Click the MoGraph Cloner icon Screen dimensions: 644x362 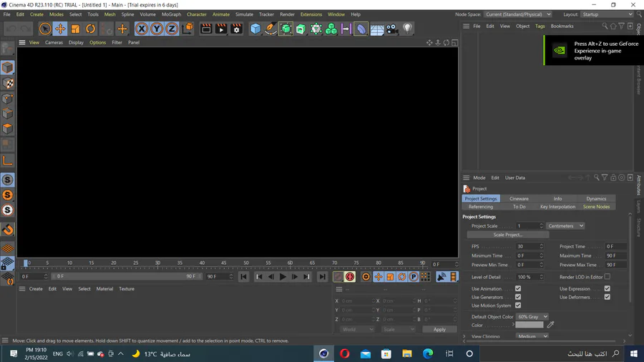[331, 29]
